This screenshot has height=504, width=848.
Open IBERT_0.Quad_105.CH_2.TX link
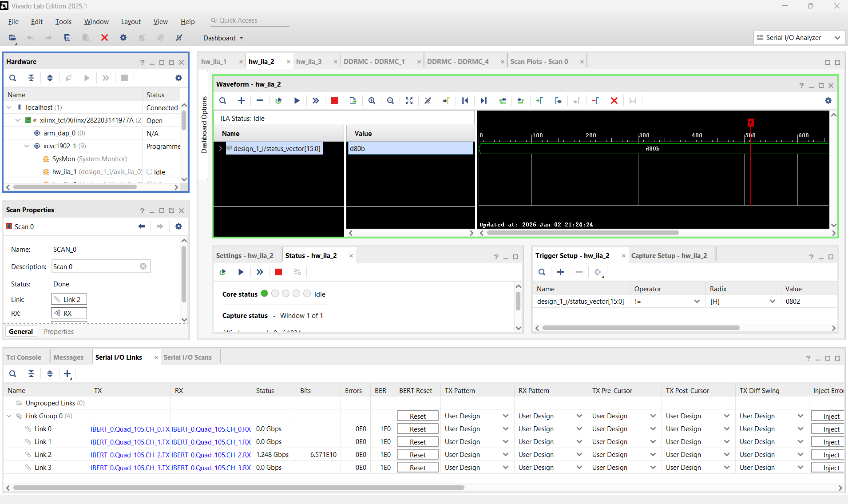tap(130, 455)
